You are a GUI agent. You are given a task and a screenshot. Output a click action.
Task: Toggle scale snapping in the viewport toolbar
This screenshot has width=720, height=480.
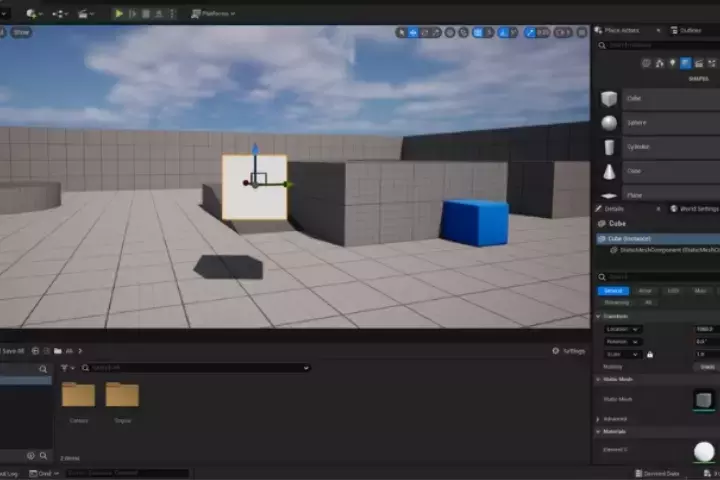coord(530,32)
